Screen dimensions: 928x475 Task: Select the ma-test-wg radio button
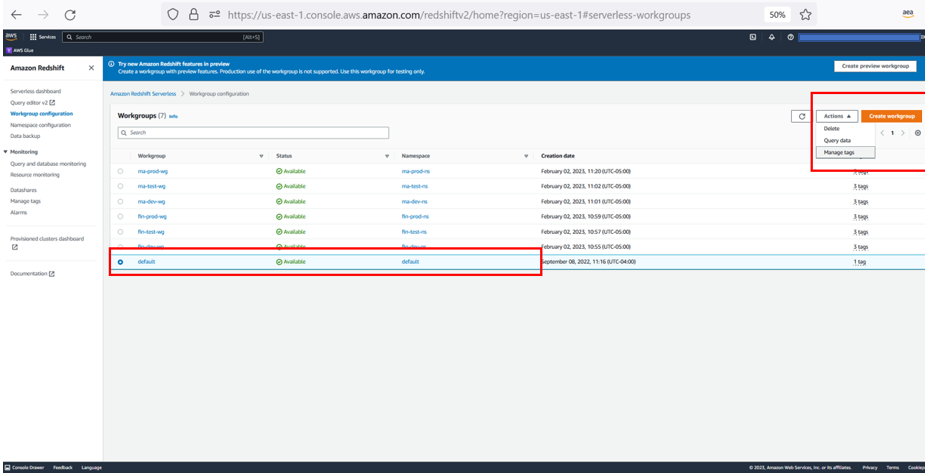coord(121,186)
